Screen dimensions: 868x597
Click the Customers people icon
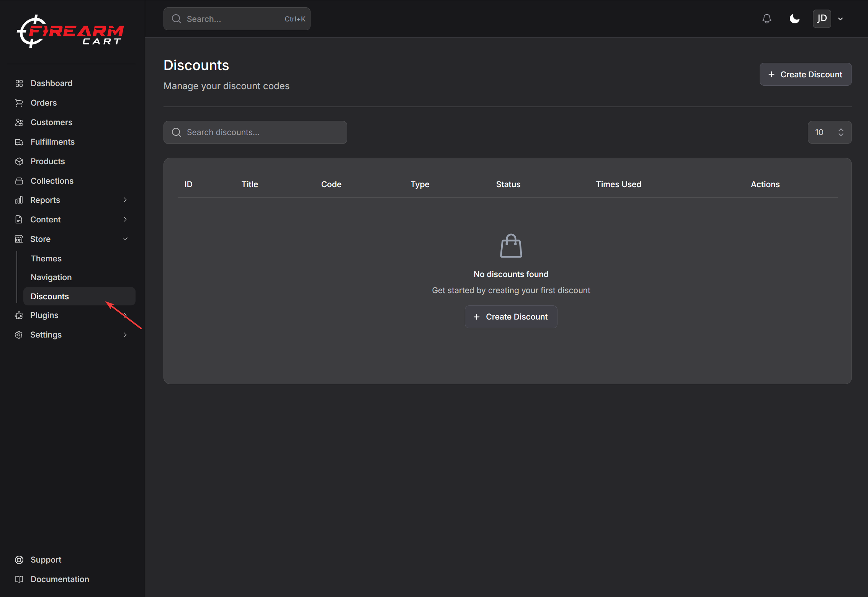click(x=19, y=122)
